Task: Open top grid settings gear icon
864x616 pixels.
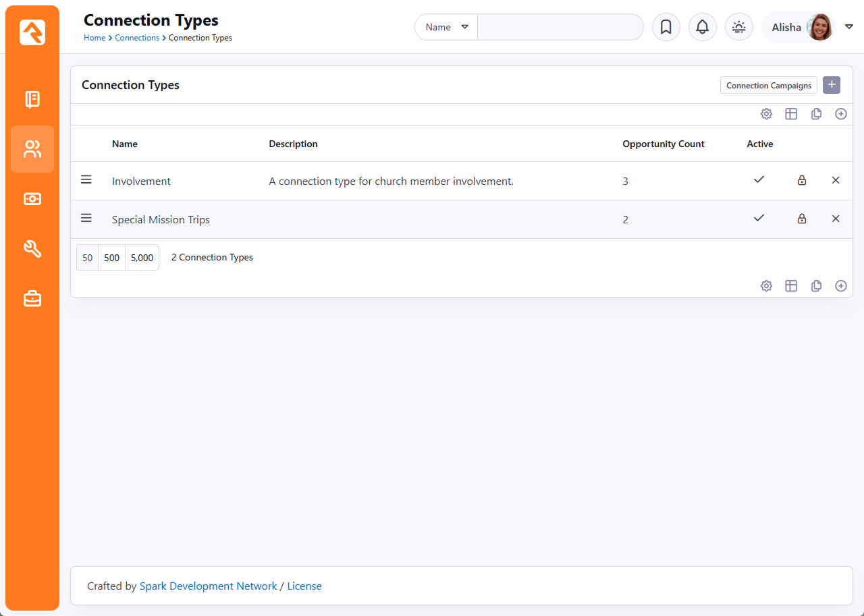Action: 766,114
